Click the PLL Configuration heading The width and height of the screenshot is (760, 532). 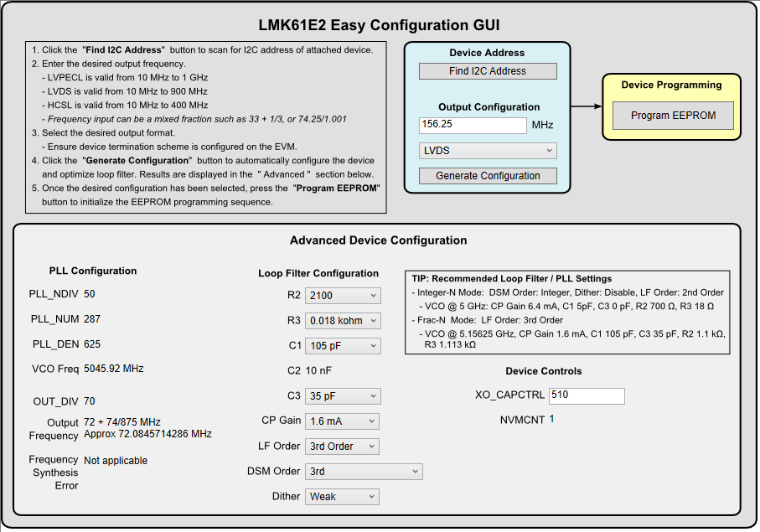[92, 271]
